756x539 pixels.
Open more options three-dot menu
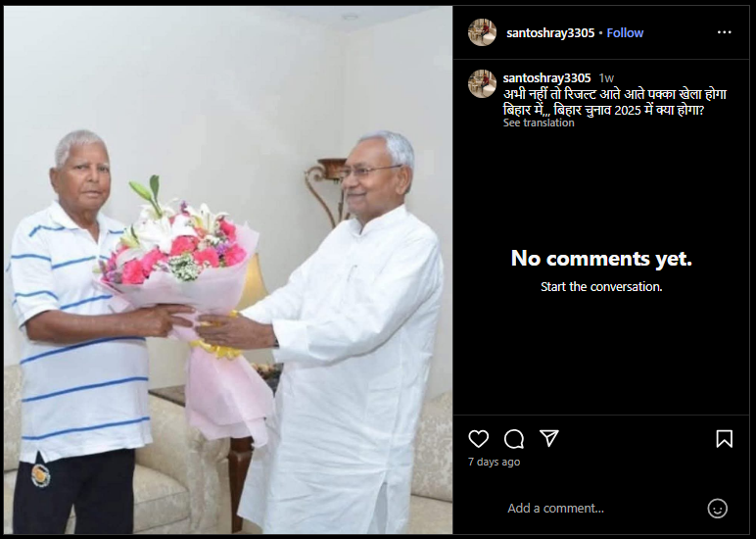tap(725, 32)
